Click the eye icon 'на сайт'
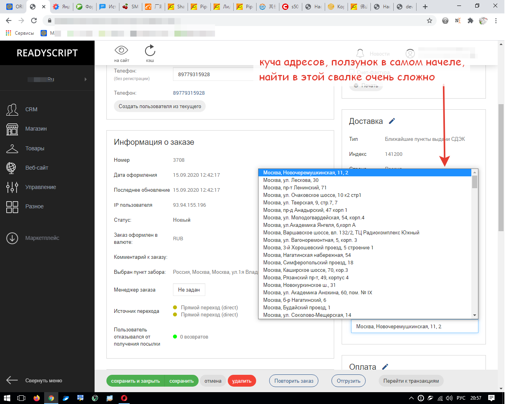Image resolution: width=532 pixels, height=404 pixels. [x=121, y=50]
